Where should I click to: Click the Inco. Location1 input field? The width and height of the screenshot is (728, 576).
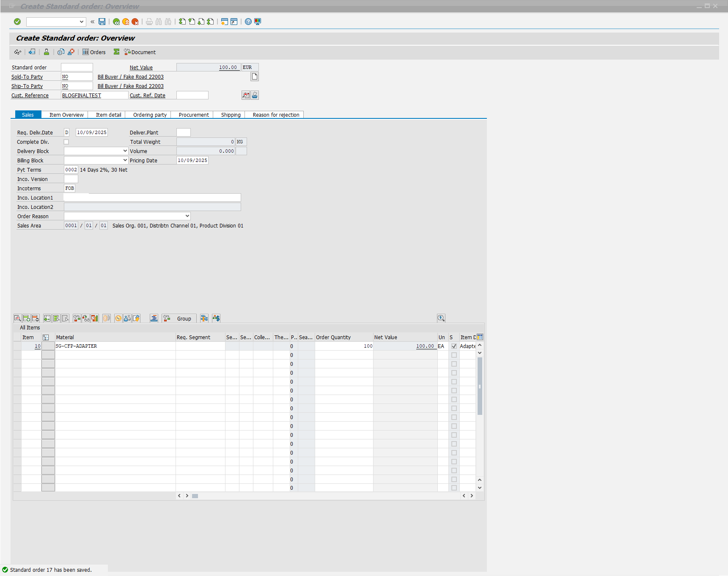(x=152, y=197)
